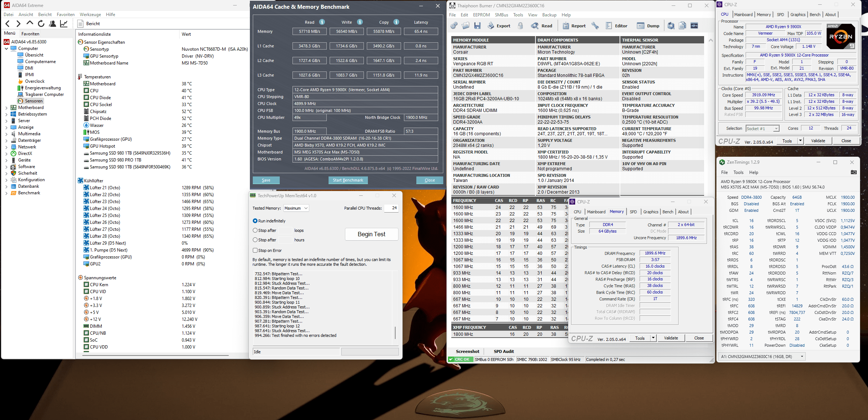This screenshot has height=420, width=868.
Task: Enable Stop on Error checkbox
Action: click(x=267, y=250)
